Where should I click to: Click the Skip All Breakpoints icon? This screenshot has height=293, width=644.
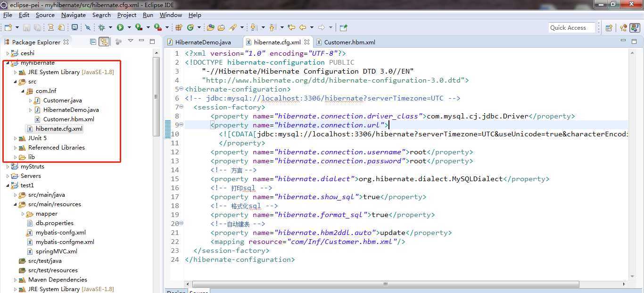(87, 27)
